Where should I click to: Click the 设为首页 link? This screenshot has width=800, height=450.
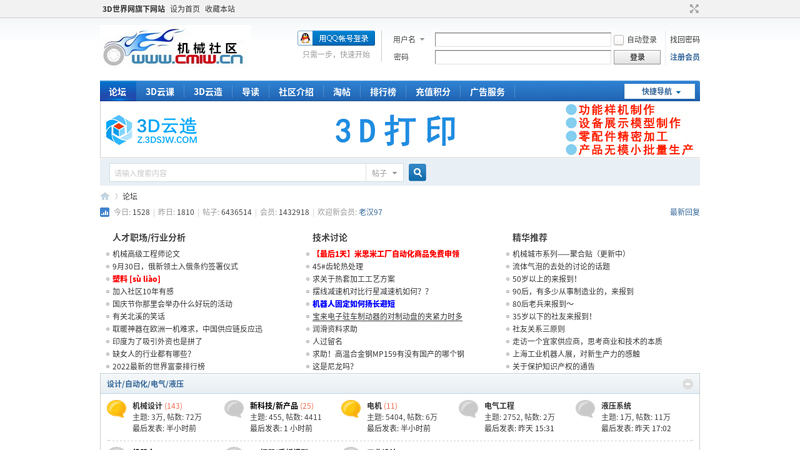pos(185,9)
